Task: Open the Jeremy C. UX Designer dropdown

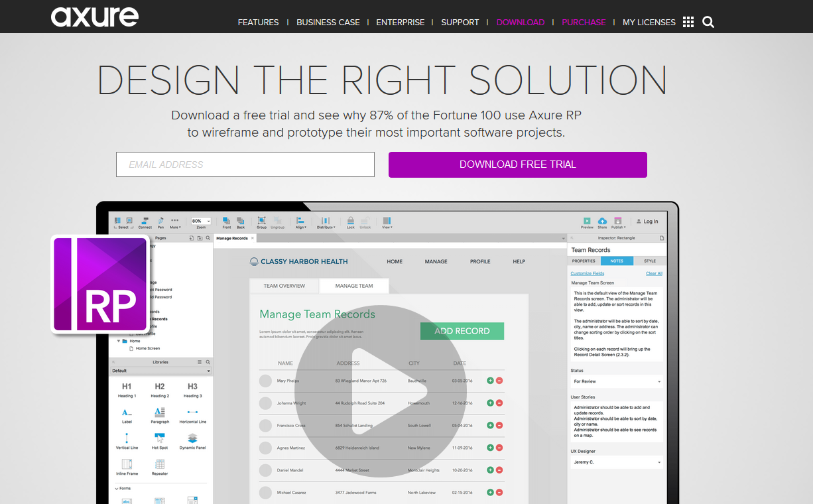Action: [x=617, y=462]
